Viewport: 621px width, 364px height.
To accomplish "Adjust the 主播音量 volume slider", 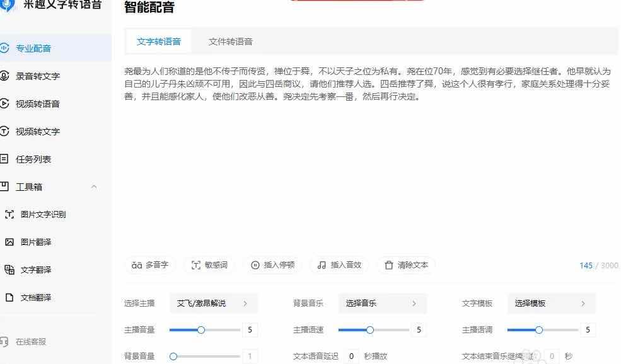I will (201, 329).
